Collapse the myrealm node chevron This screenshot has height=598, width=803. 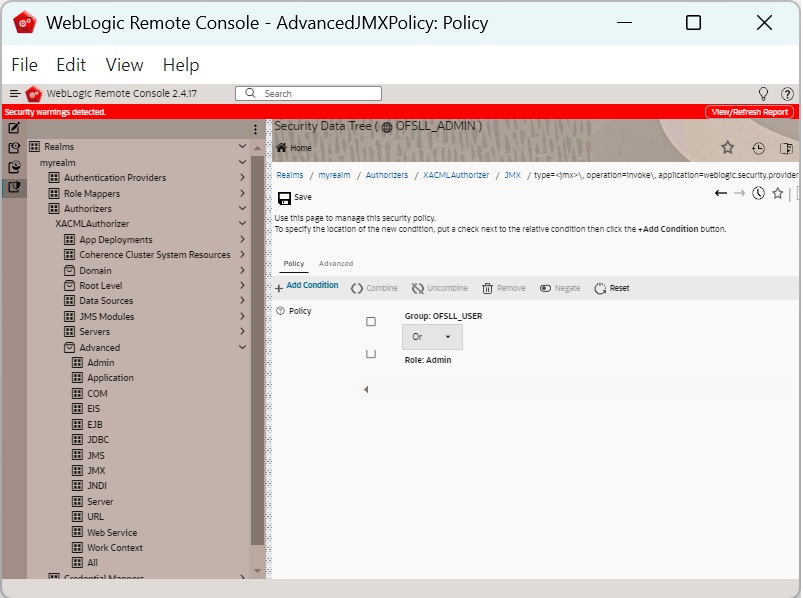[242, 162]
